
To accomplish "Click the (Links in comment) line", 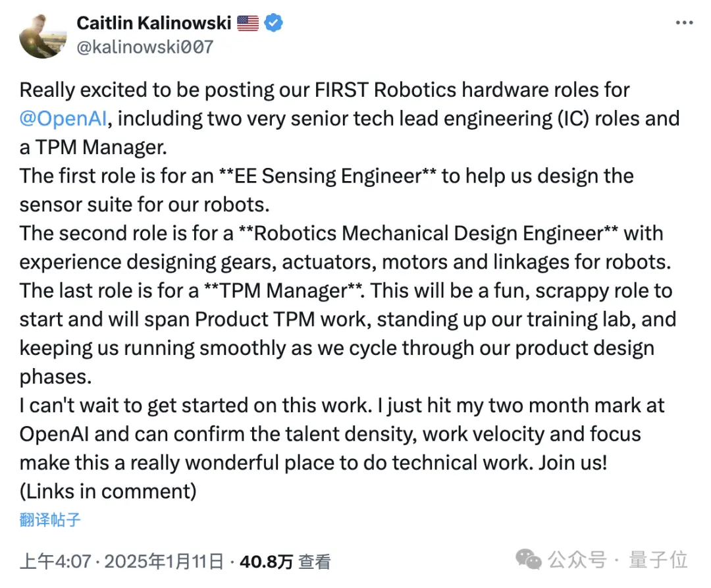I will click(x=108, y=491).
